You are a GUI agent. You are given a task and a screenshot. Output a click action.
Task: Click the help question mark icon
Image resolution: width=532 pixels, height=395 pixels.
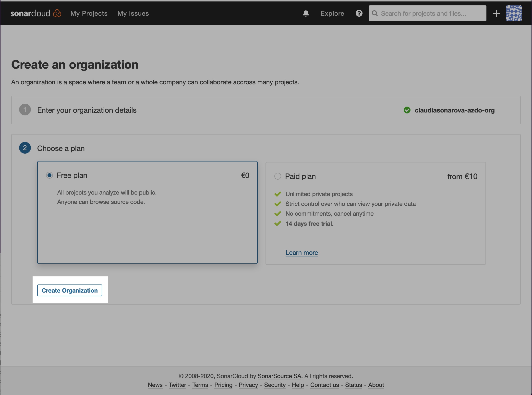pos(359,13)
